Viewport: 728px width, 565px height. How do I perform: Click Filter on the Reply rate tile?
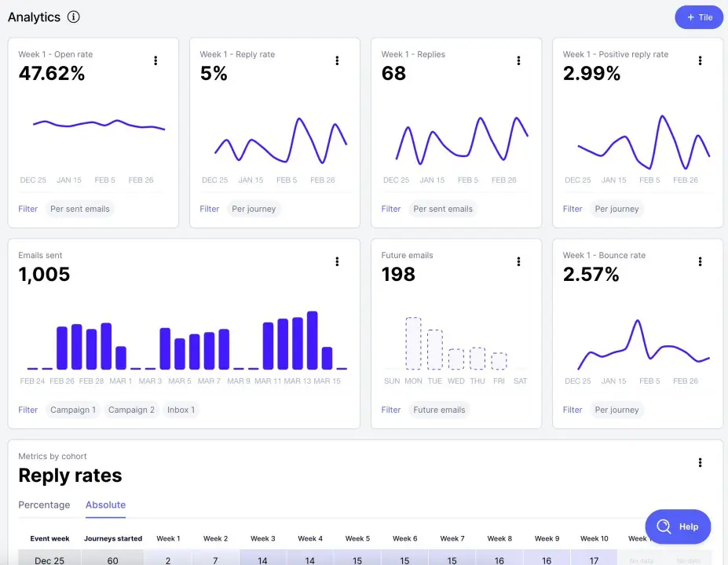(x=210, y=209)
